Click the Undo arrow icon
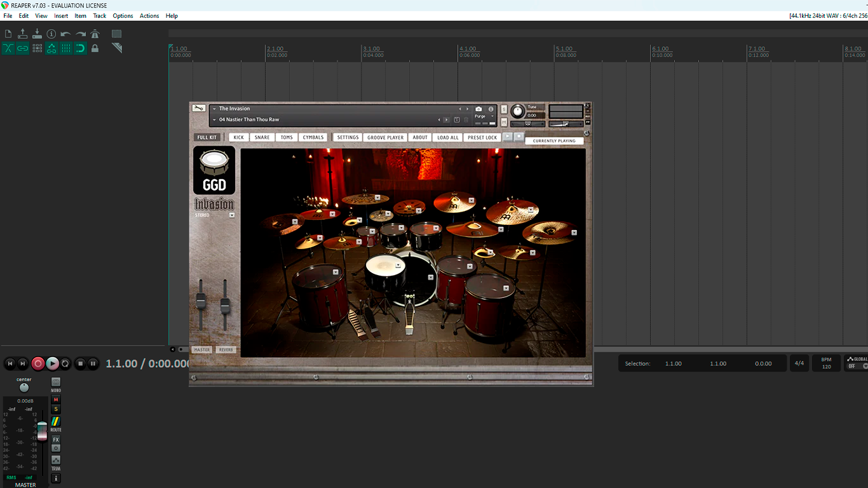868x488 pixels. 66,34
